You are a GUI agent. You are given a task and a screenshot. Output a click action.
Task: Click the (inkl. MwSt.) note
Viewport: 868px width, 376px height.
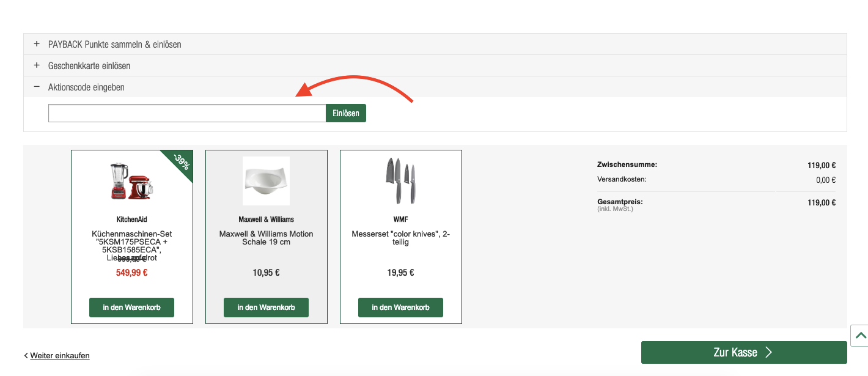(615, 209)
